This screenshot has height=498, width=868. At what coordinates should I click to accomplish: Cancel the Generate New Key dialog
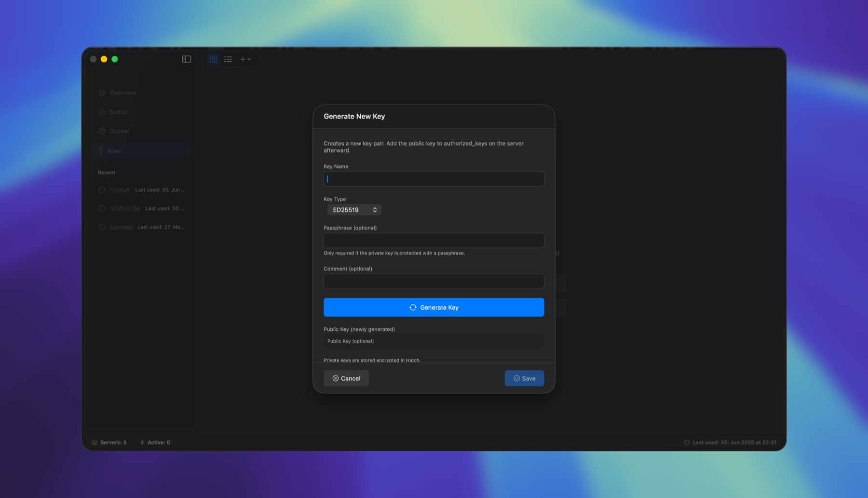(346, 378)
